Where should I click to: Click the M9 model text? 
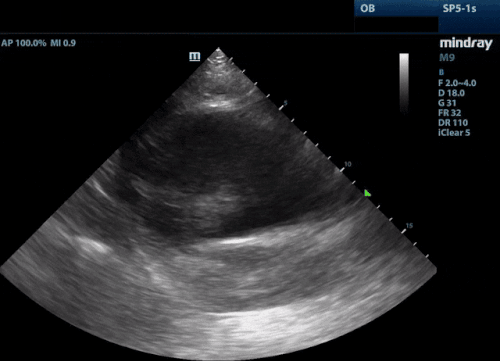click(447, 58)
